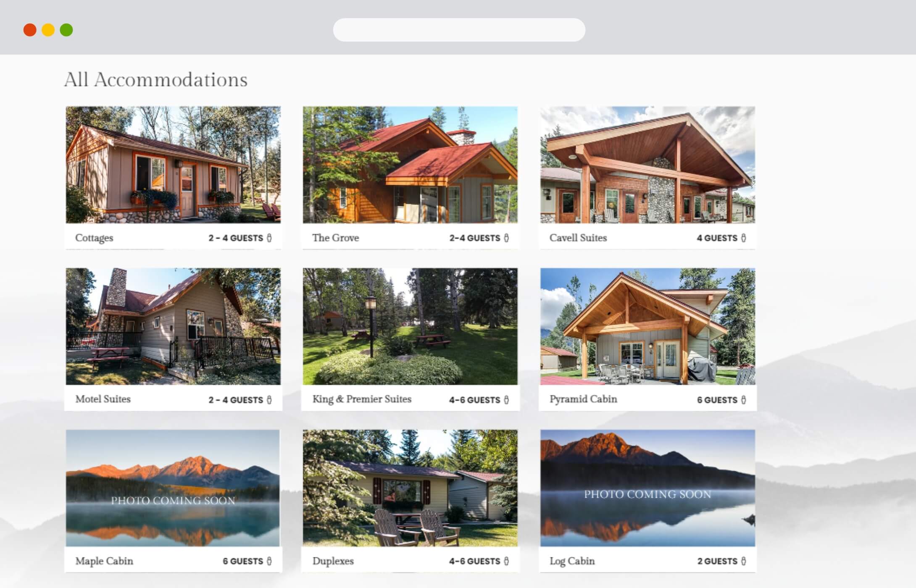Open the Motel Suites title link
The image size is (916, 588).
coord(103,399)
